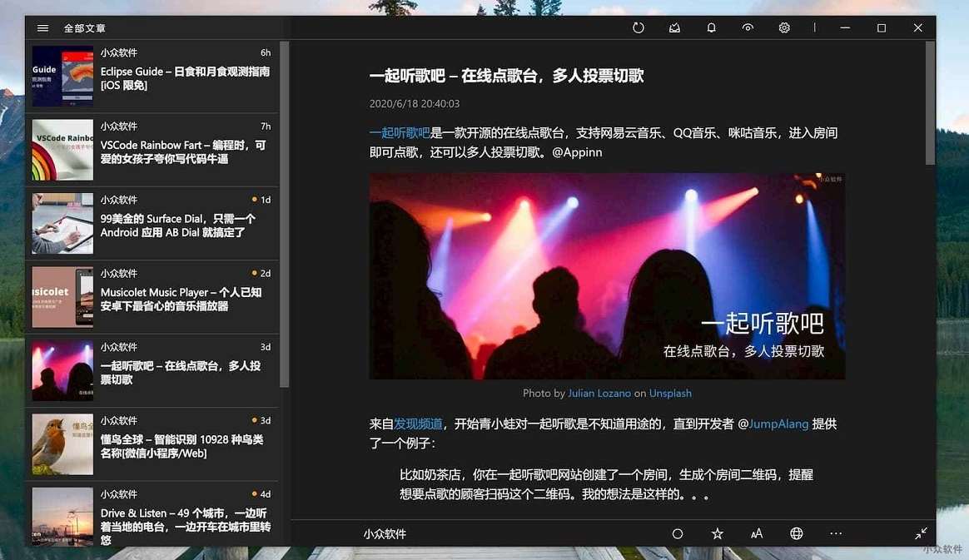
Task: Click the article list scrollbar
Action: [284, 214]
